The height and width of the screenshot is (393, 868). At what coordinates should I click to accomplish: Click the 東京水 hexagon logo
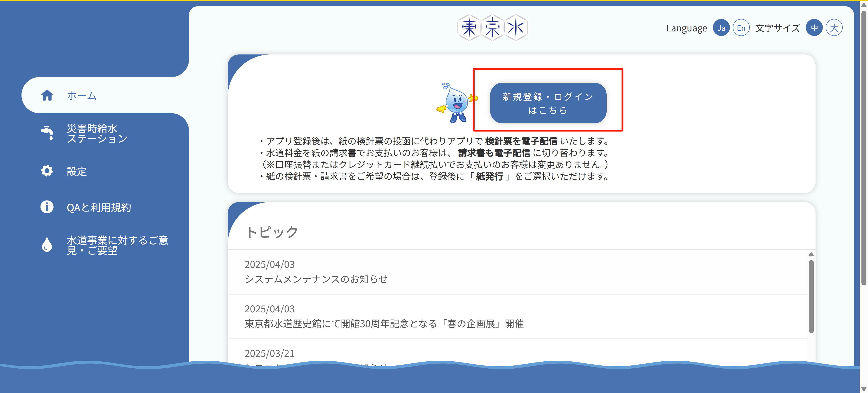[492, 28]
